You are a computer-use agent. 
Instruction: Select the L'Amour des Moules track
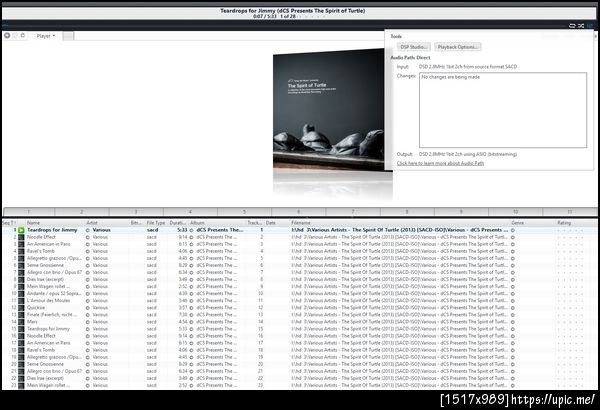tap(48, 301)
